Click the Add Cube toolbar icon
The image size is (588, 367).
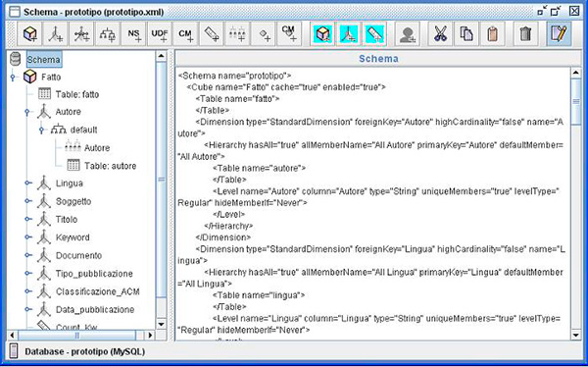(x=30, y=34)
